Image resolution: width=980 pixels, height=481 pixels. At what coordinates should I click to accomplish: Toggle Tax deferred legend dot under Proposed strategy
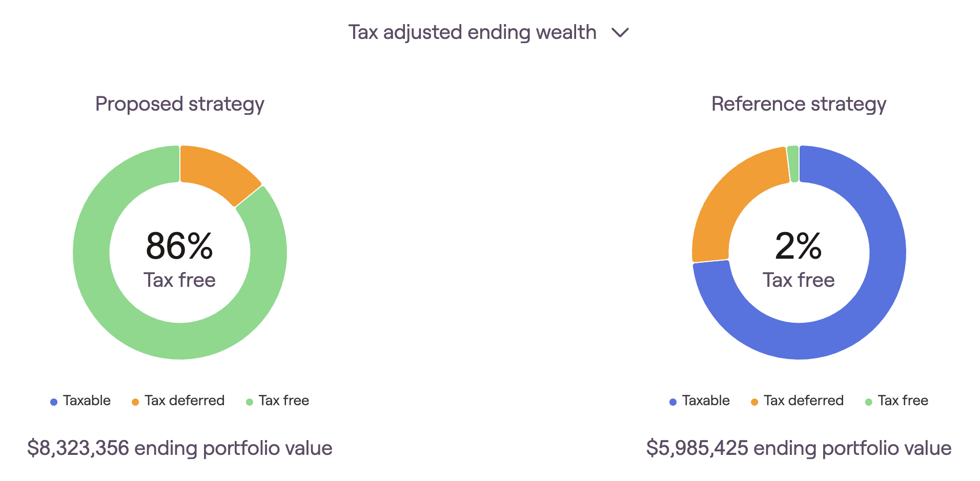point(135,402)
